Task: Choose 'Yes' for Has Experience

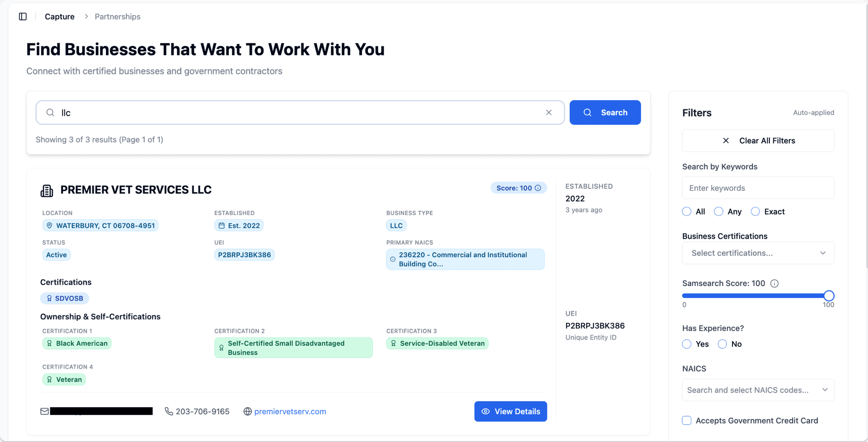Action: coord(687,344)
